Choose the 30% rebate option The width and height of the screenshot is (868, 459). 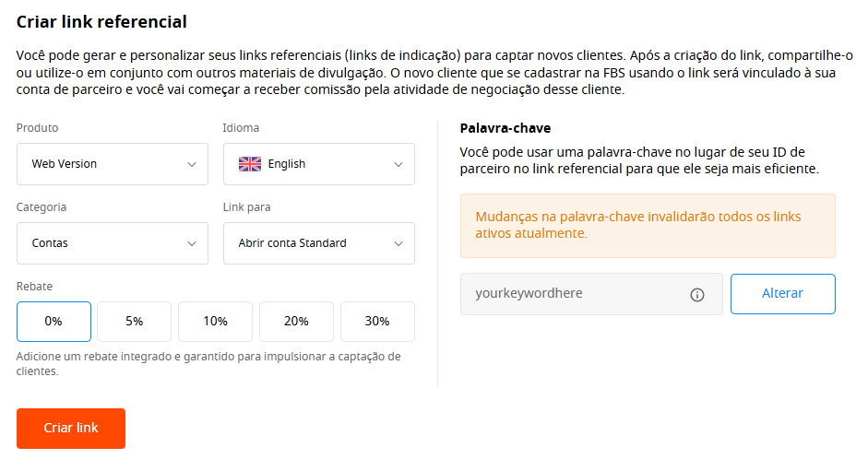(377, 322)
